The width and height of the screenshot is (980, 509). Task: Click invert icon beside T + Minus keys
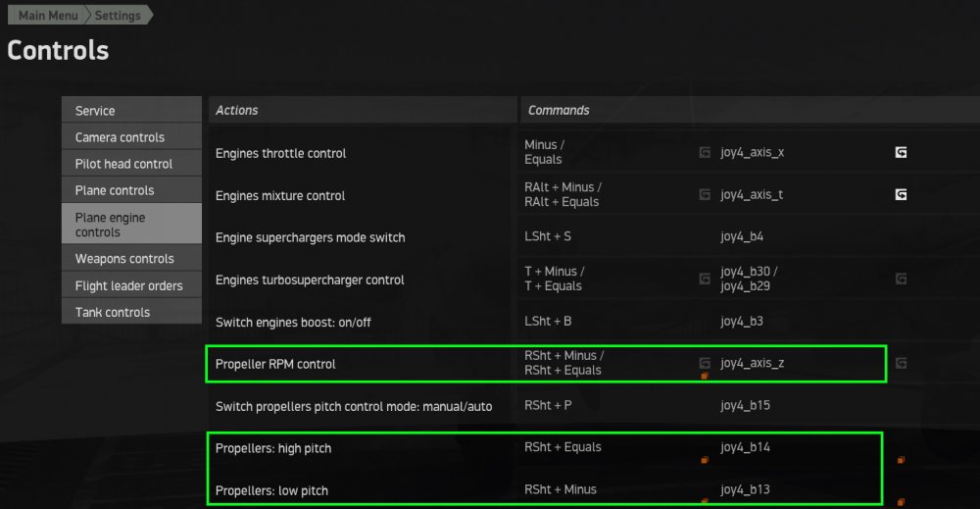point(705,280)
